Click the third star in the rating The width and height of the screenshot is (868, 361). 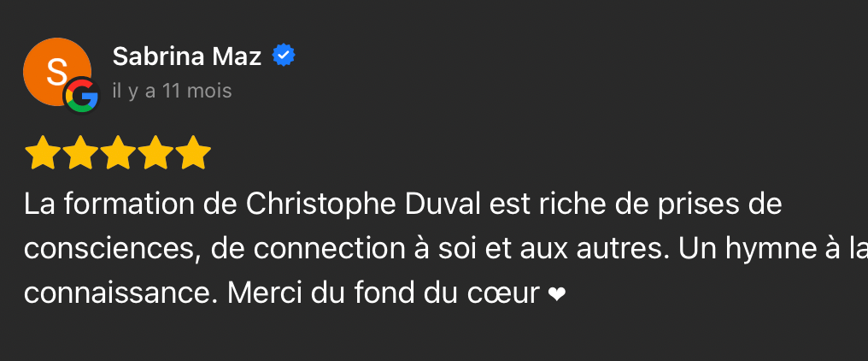[x=118, y=153]
